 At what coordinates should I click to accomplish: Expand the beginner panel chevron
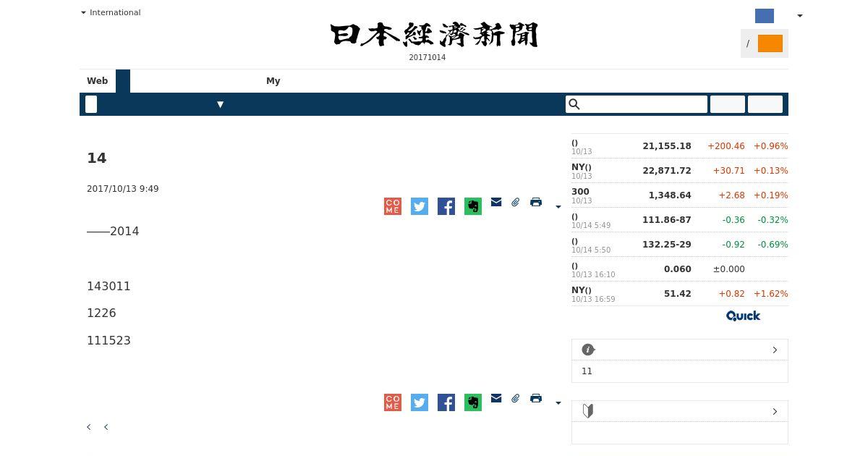775,411
